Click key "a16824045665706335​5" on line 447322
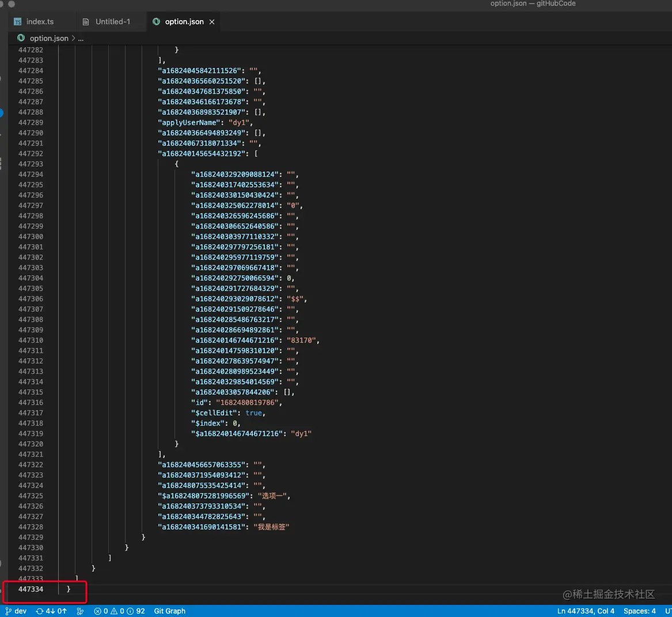The image size is (672, 617). pyautogui.click(x=202, y=465)
